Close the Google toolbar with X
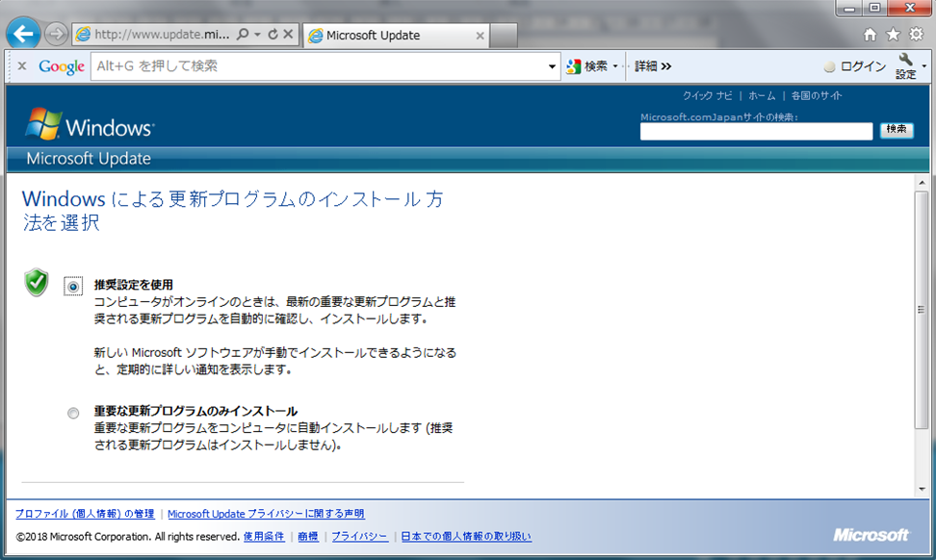The image size is (936, 560). pyautogui.click(x=22, y=65)
